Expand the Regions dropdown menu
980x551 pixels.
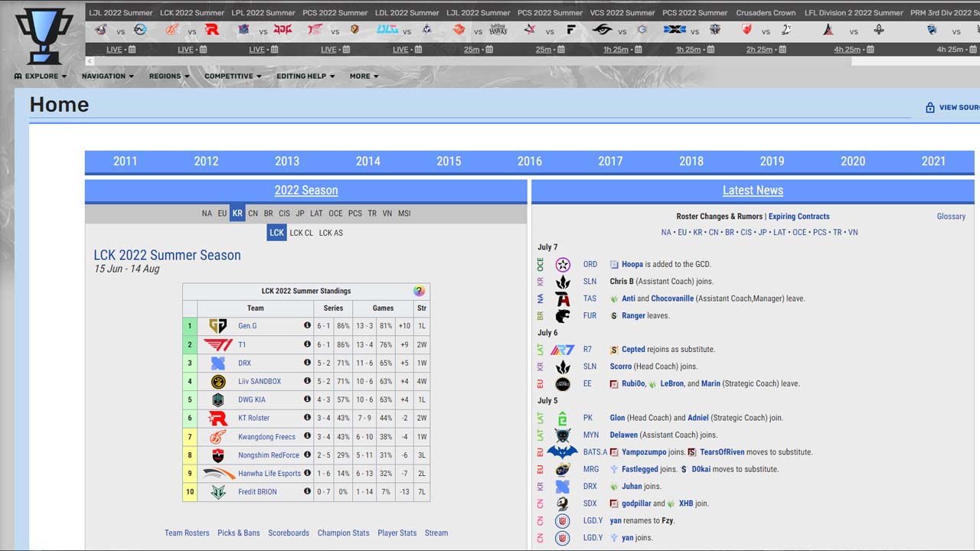coord(170,76)
